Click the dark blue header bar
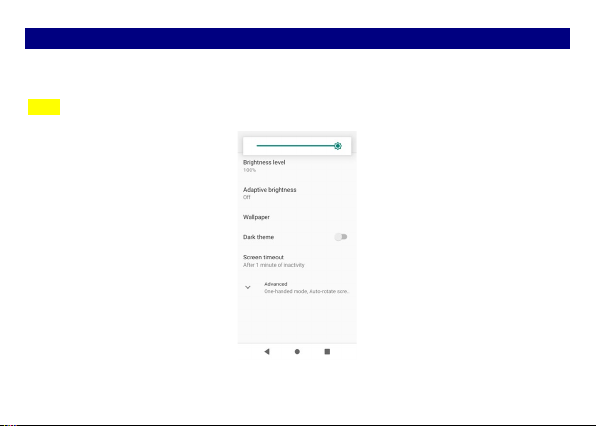 [x=297, y=38]
